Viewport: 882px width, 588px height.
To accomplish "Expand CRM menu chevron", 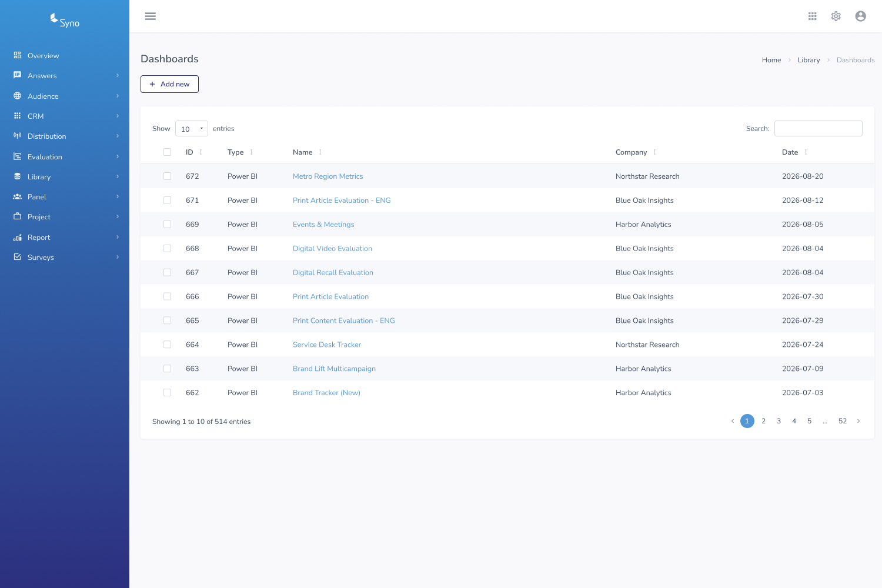I will tap(118, 116).
